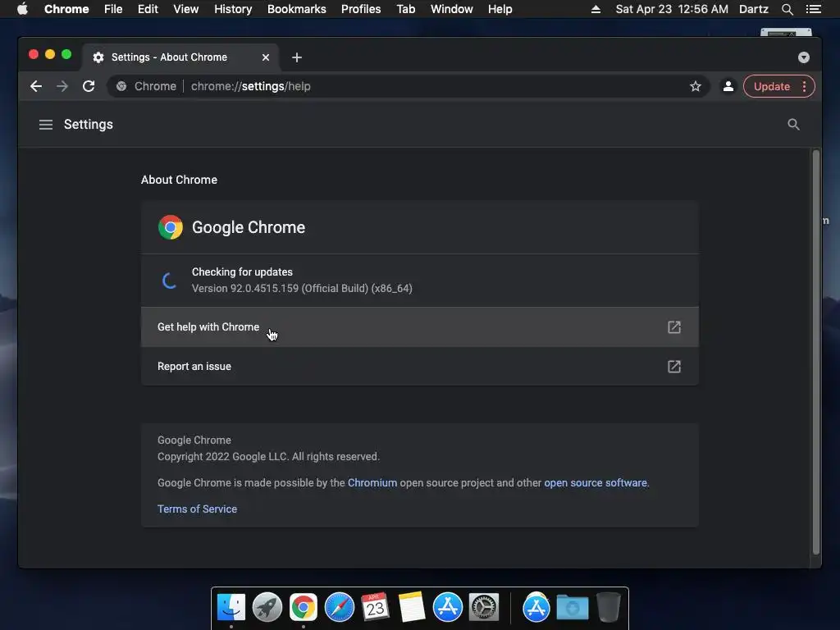Click the date and time in menu bar

(x=672, y=9)
